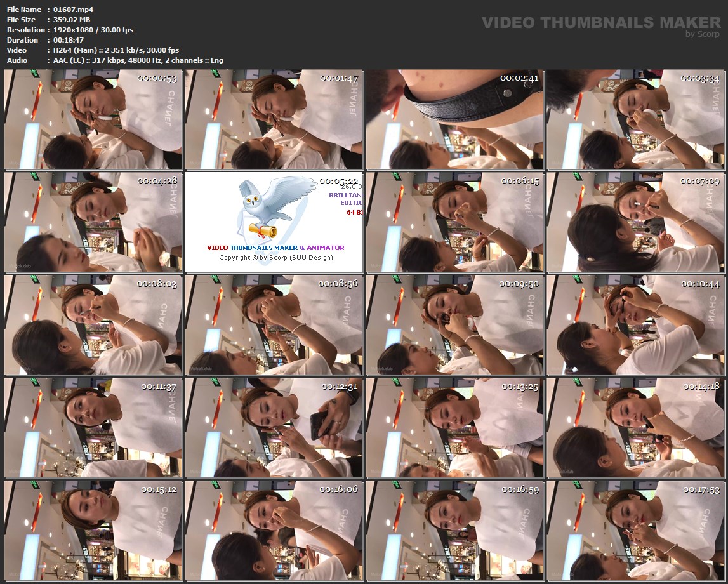This screenshot has width=728, height=584.
Task: Open the frame at 00:07:09
Action: pyautogui.click(x=635, y=222)
